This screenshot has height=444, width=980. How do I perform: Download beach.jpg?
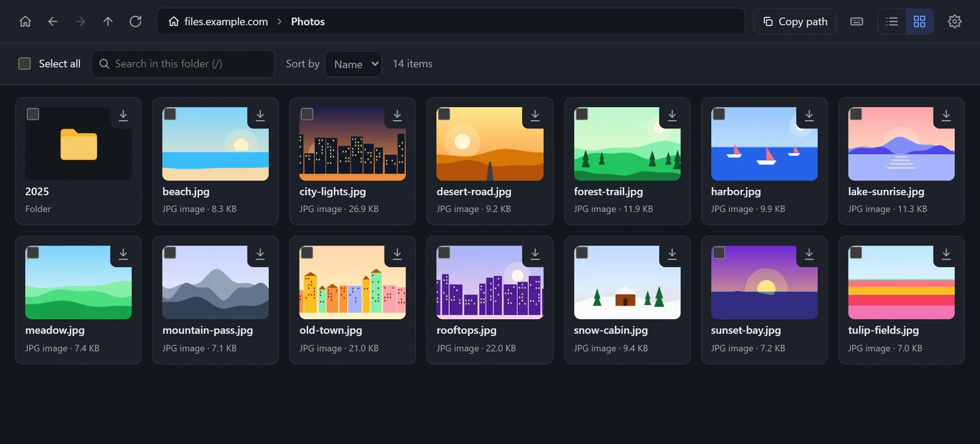point(260,115)
